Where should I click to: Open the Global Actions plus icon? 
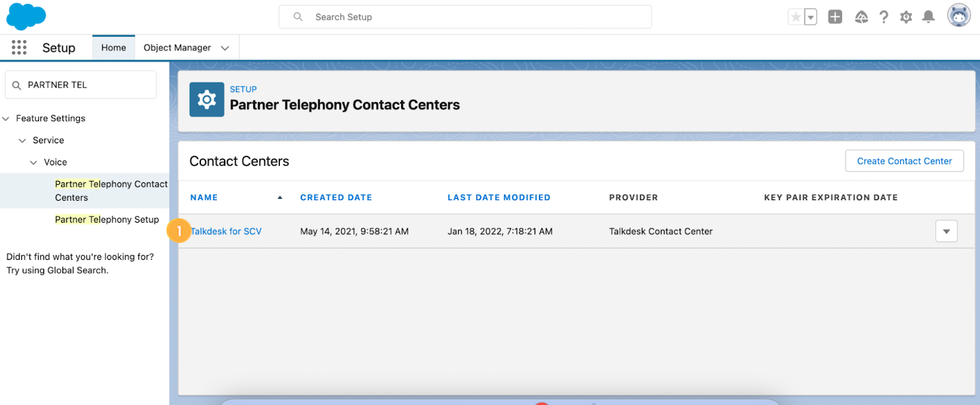(835, 17)
